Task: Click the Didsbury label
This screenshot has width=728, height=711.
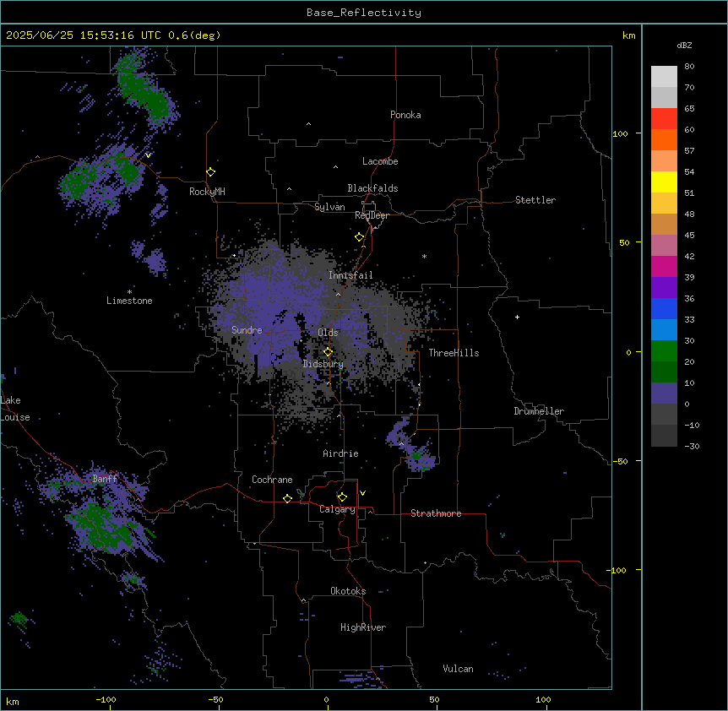Action: (323, 364)
